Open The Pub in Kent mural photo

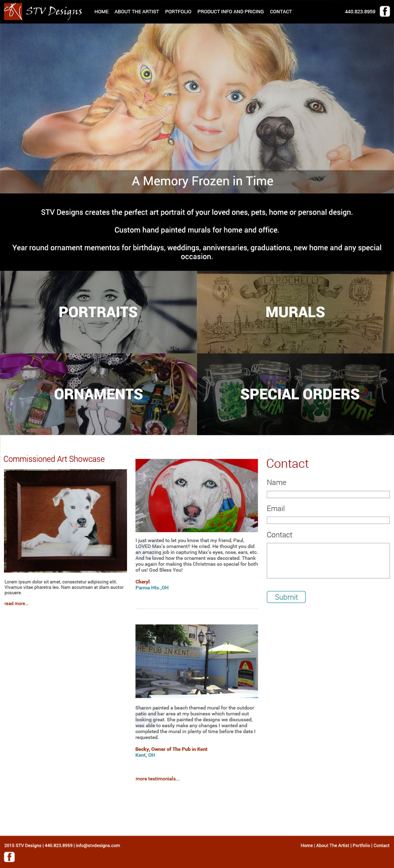click(x=197, y=661)
